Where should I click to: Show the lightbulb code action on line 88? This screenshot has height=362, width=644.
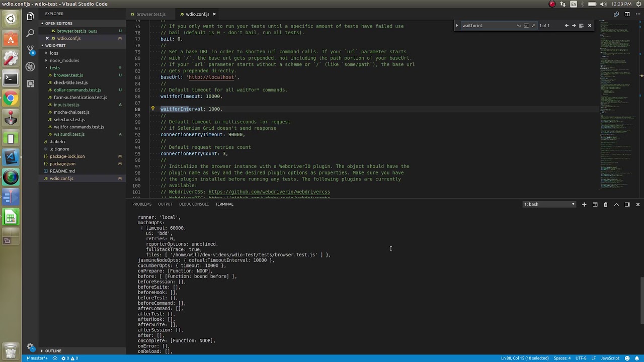(153, 109)
